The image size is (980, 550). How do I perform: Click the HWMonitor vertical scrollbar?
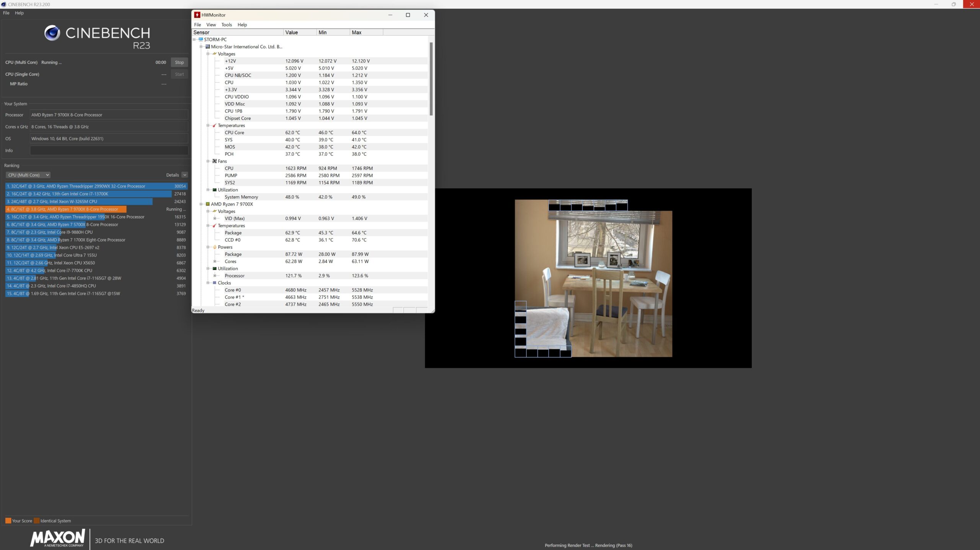(x=431, y=79)
